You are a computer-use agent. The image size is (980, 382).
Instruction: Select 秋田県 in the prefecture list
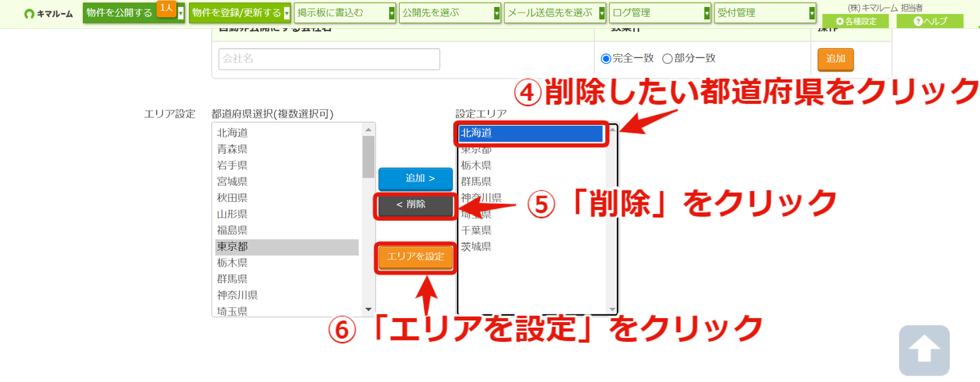(287, 198)
